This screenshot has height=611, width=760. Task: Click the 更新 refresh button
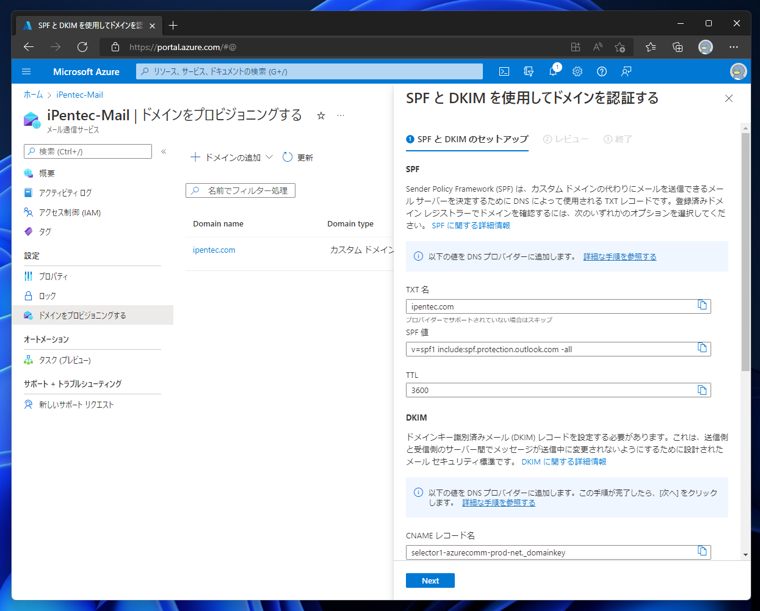(x=298, y=157)
